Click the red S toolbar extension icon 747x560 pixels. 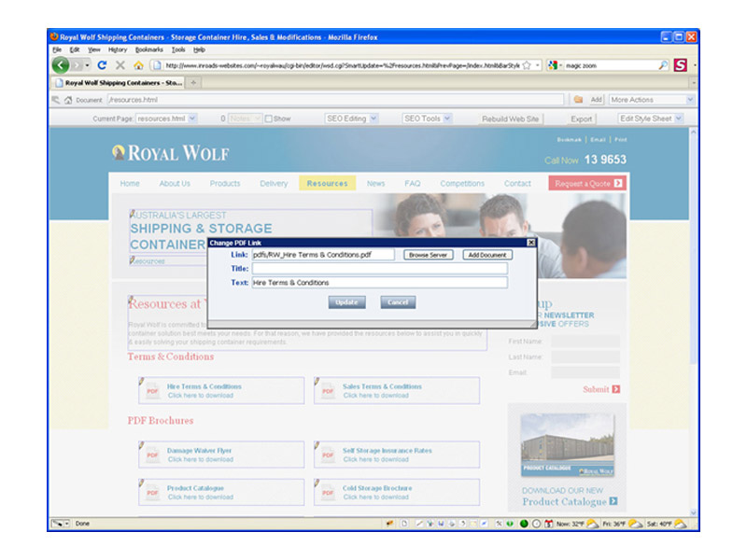(x=680, y=65)
